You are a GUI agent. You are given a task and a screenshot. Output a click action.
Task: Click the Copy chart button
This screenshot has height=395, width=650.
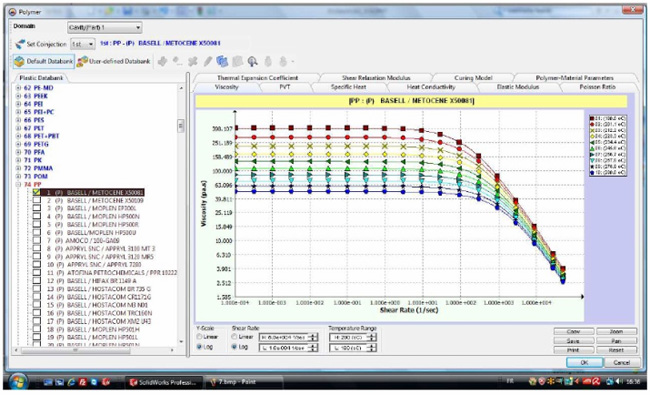coord(573,332)
